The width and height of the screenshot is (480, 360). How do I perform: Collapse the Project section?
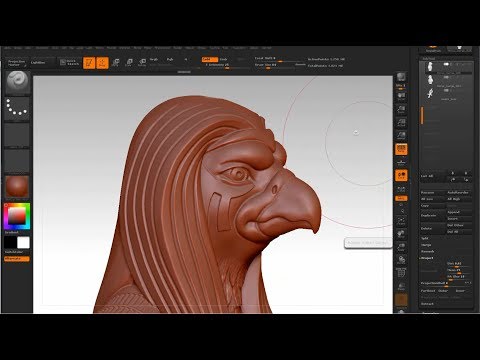coord(427,258)
